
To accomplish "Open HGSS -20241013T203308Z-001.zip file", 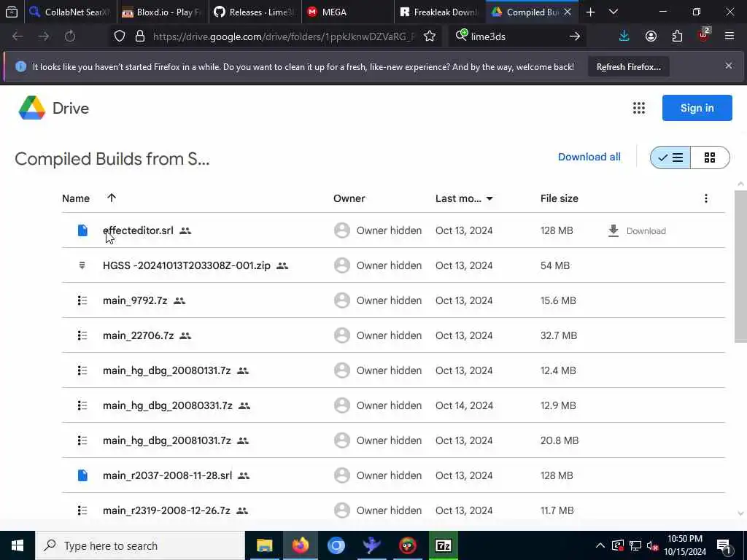I will [187, 265].
